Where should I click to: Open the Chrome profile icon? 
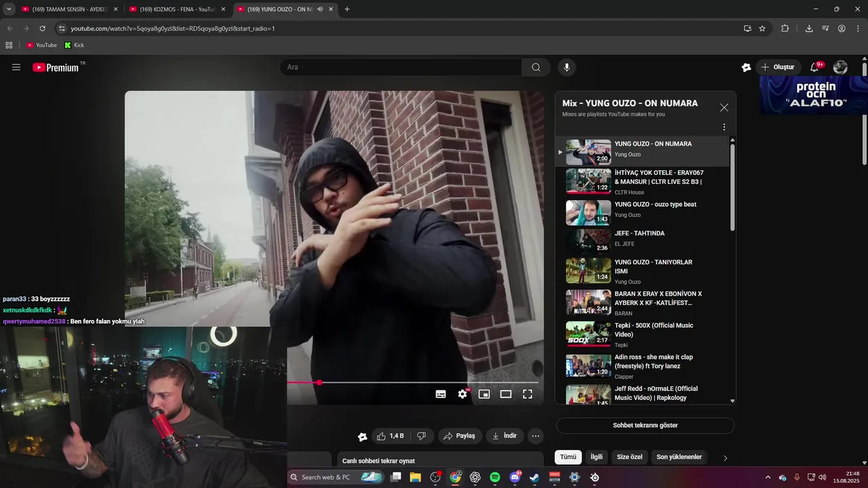point(842,28)
